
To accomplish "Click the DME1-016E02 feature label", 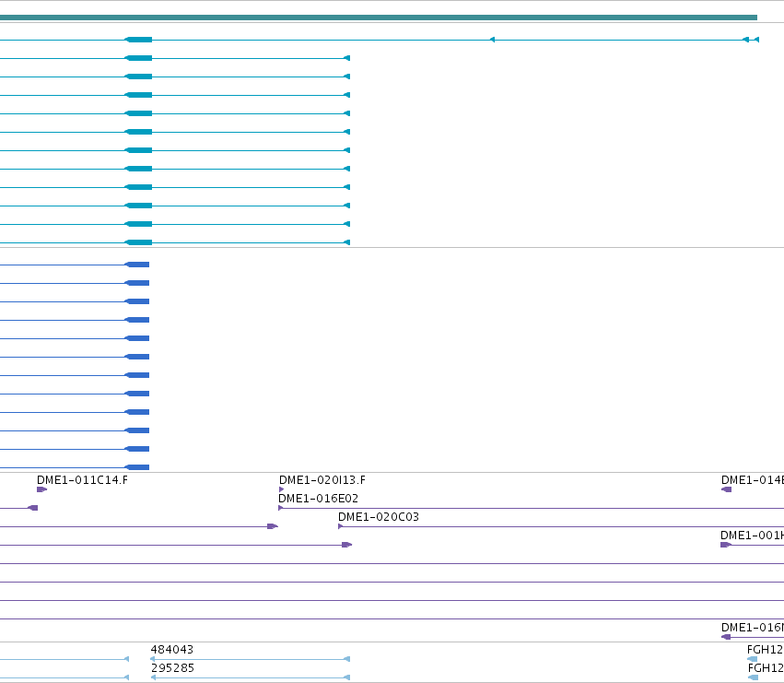I will [319, 499].
